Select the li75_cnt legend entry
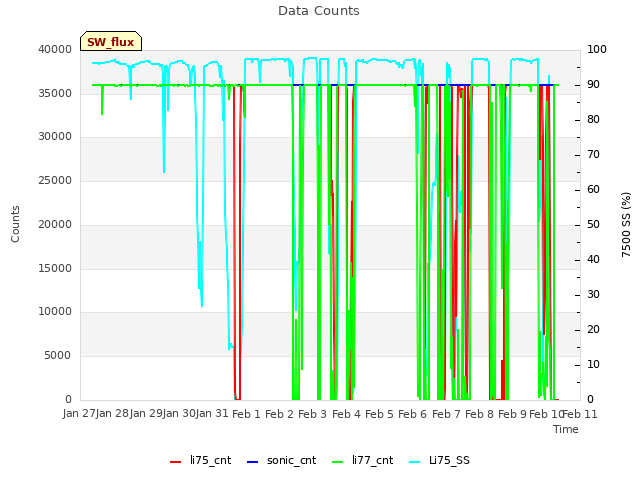640x480 pixels. [200, 460]
